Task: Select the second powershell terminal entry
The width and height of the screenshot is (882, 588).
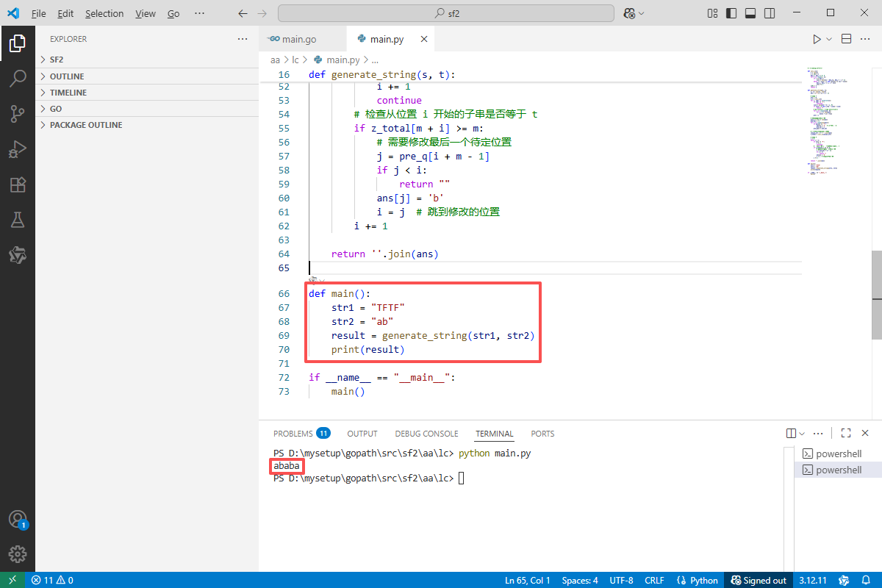Action: [838, 470]
